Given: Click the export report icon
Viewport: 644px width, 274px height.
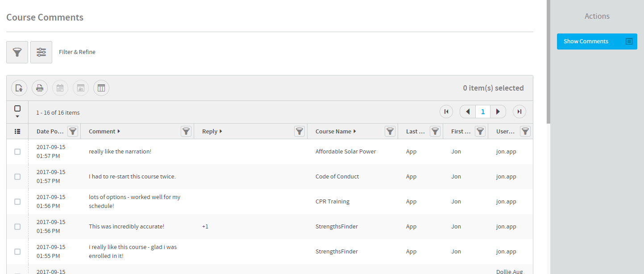Looking at the screenshot, I should point(19,88).
